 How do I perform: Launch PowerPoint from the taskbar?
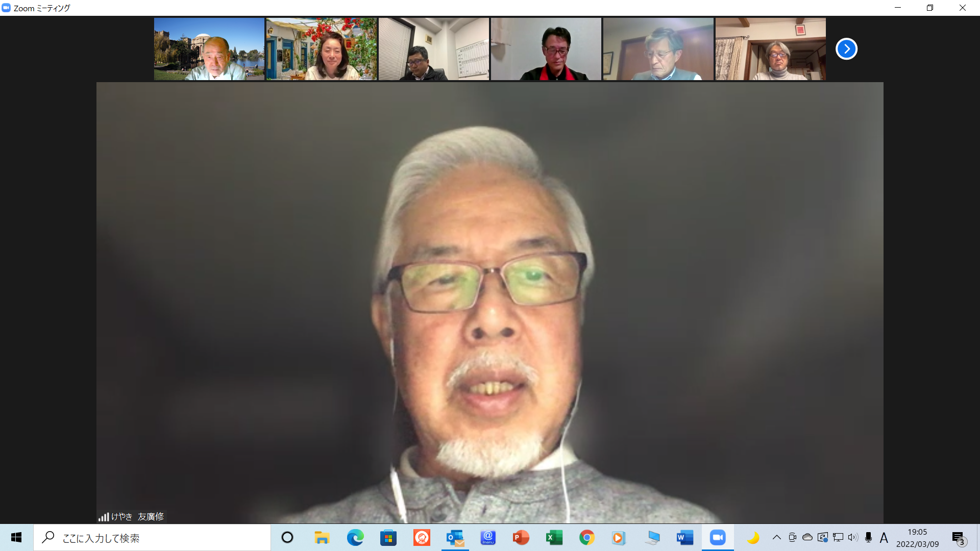521,538
